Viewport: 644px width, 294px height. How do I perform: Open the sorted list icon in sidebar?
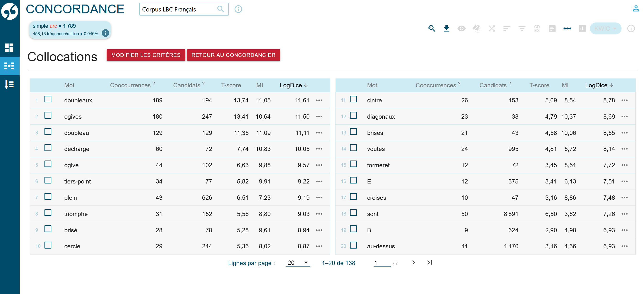[x=9, y=84]
